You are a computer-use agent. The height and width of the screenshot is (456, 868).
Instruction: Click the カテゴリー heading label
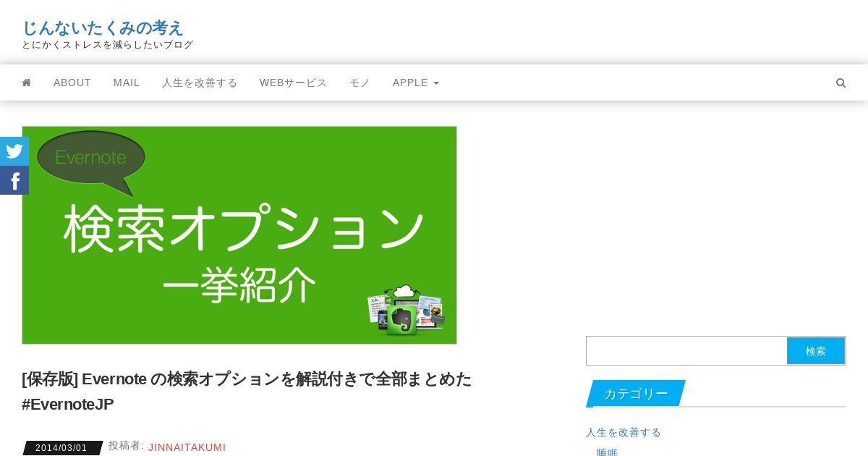coord(636,394)
